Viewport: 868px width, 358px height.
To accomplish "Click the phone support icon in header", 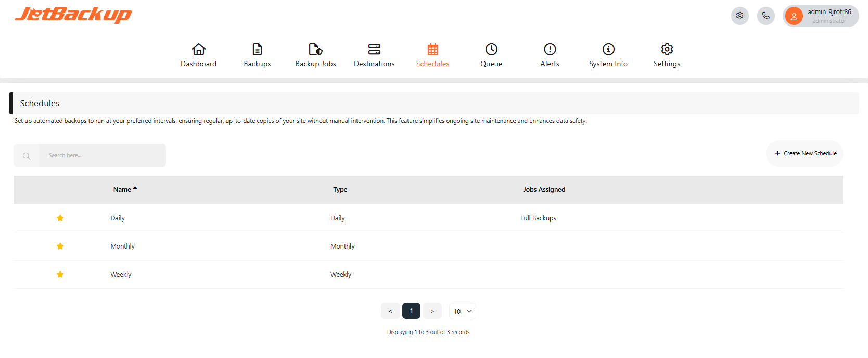I will coord(765,16).
